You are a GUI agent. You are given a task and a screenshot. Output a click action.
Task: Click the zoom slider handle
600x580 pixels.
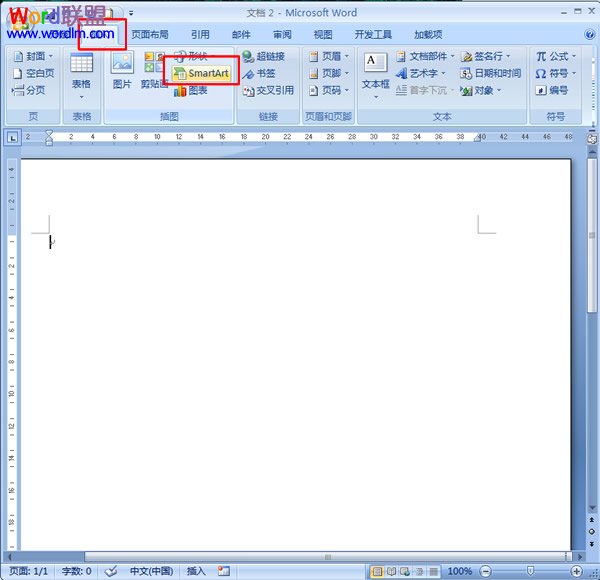click(530, 572)
